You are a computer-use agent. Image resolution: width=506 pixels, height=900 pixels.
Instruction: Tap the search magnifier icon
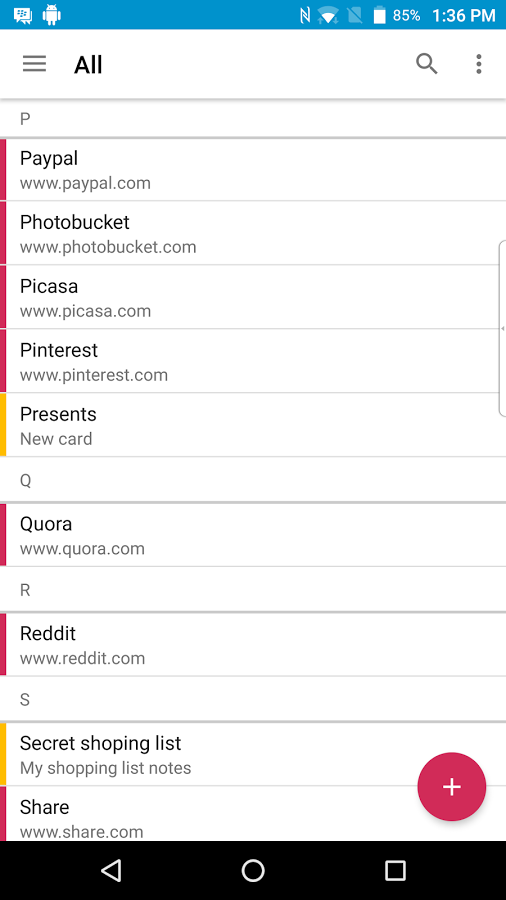click(427, 64)
